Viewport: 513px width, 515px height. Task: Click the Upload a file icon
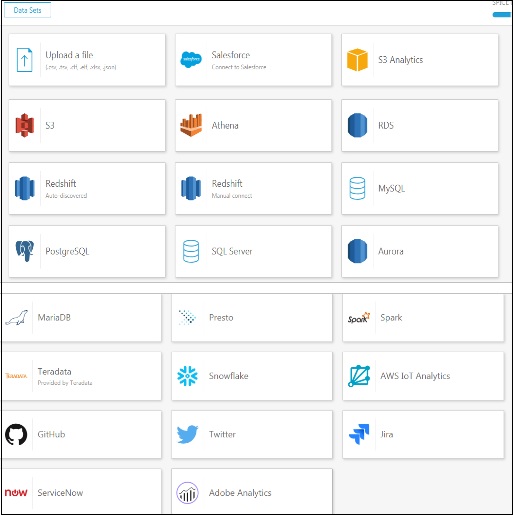point(24,60)
